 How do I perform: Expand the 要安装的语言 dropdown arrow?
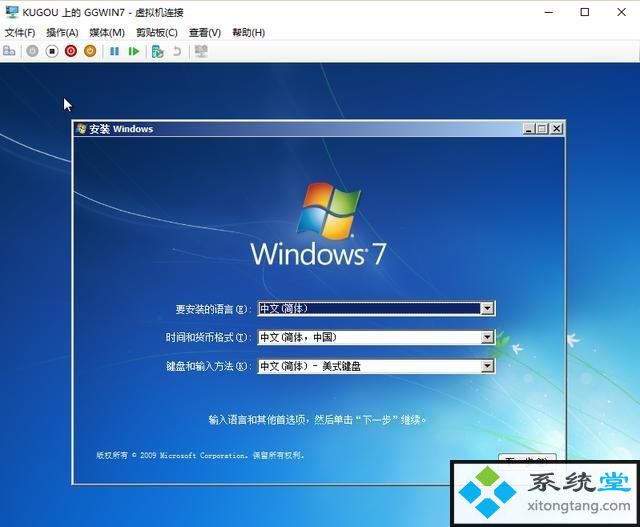point(487,309)
